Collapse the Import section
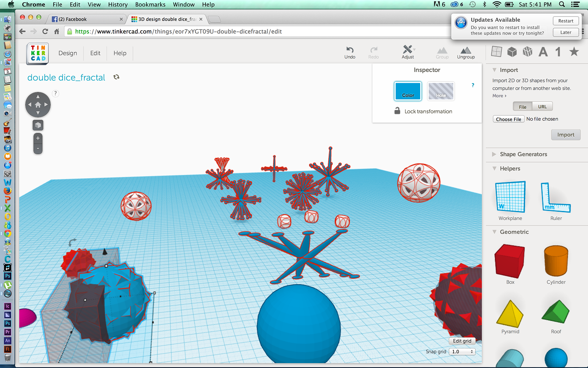Screen dimensions: 588x368 click(494, 70)
